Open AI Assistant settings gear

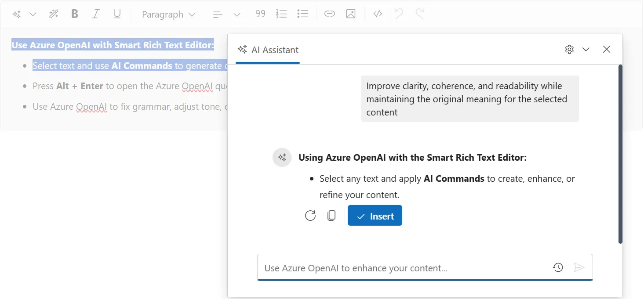(x=569, y=50)
